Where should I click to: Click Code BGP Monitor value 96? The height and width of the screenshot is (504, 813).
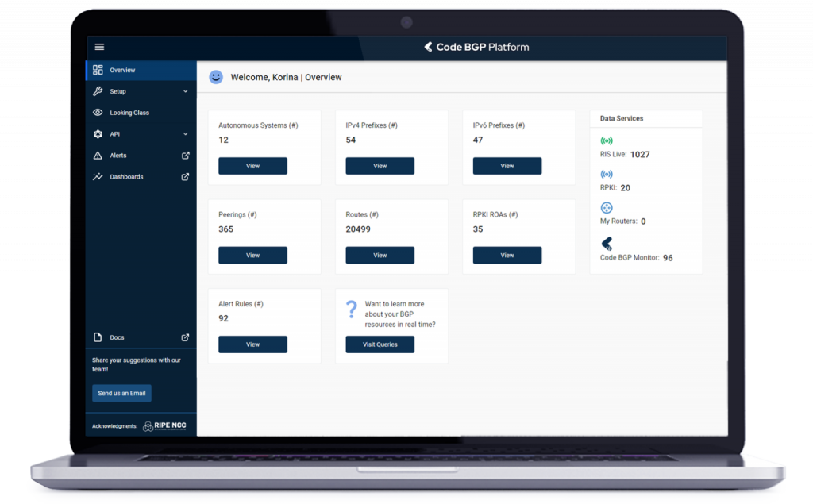click(x=668, y=258)
